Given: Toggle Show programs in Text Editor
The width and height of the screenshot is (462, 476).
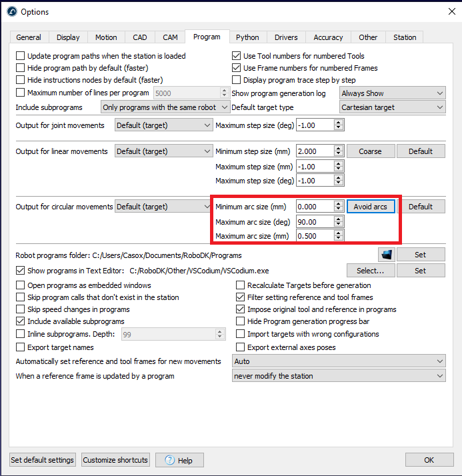Looking at the screenshot, I should [x=21, y=271].
